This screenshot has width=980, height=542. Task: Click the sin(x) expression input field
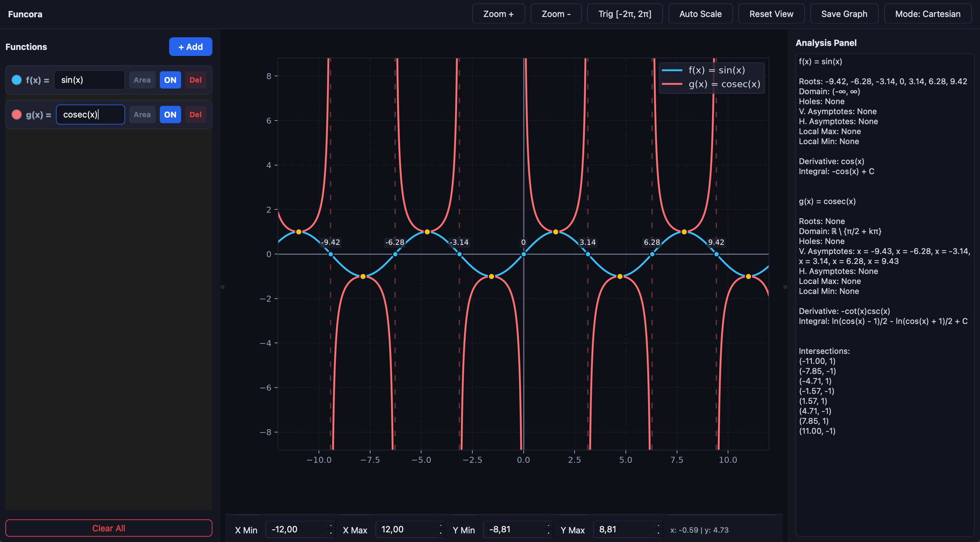point(90,80)
